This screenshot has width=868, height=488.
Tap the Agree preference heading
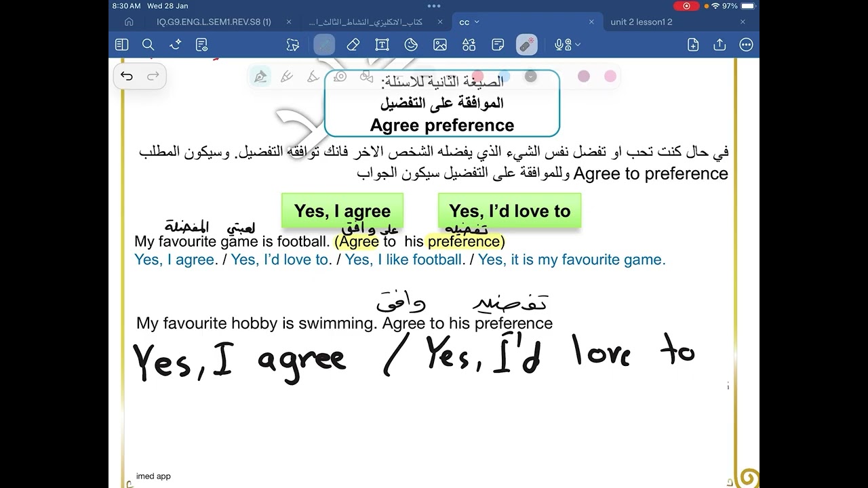tap(442, 125)
